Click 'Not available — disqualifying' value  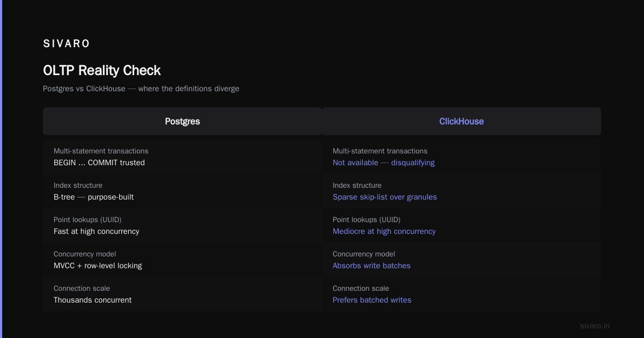[x=384, y=163]
